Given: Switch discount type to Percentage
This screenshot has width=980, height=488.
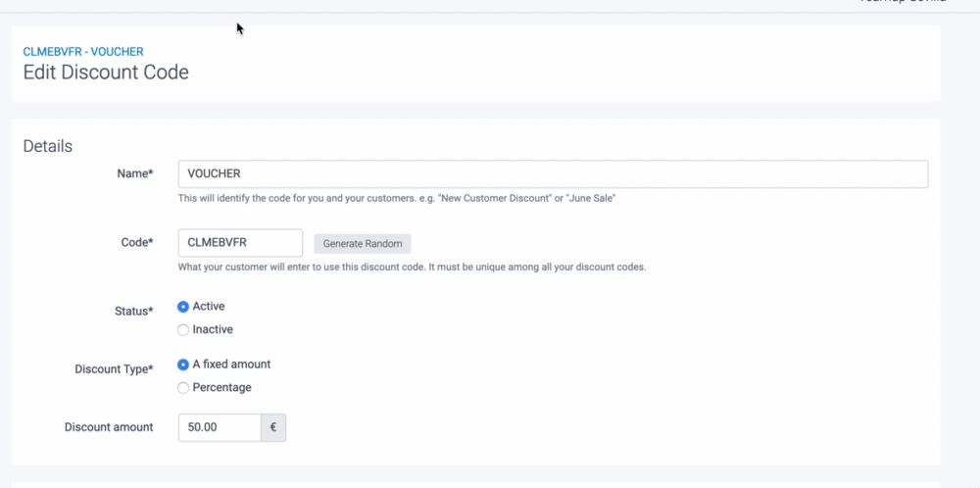Looking at the screenshot, I should click(x=183, y=388).
